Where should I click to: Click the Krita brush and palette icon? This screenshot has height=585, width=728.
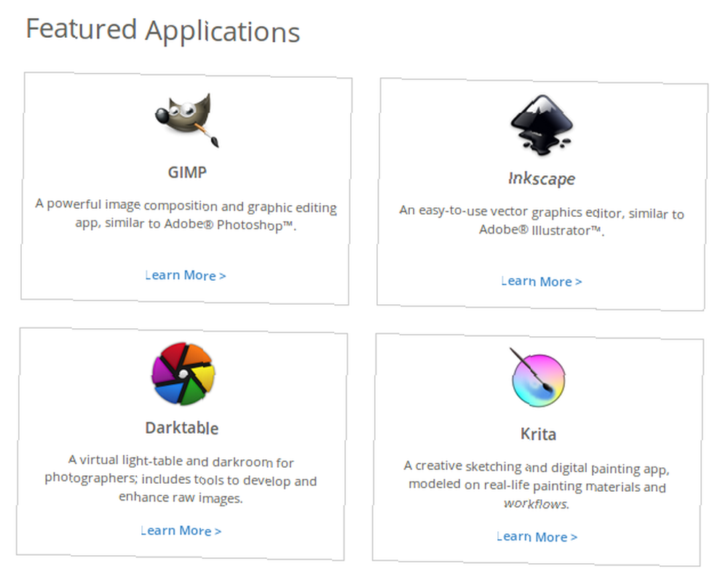pyautogui.click(x=538, y=378)
